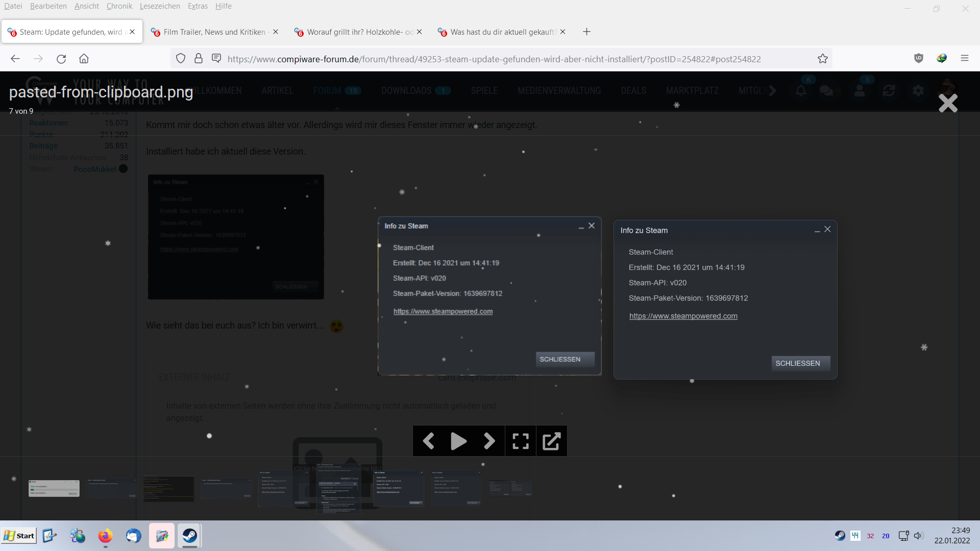Open the Lesezeichen menu
The width and height of the screenshot is (980, 551).
click(160, 6)
